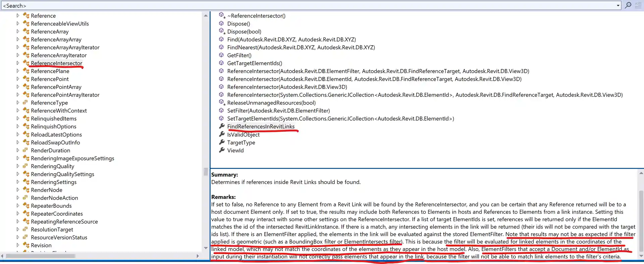
Task: Click the class tree vertical scrollbar thumb
Action: tap(206, 172)
